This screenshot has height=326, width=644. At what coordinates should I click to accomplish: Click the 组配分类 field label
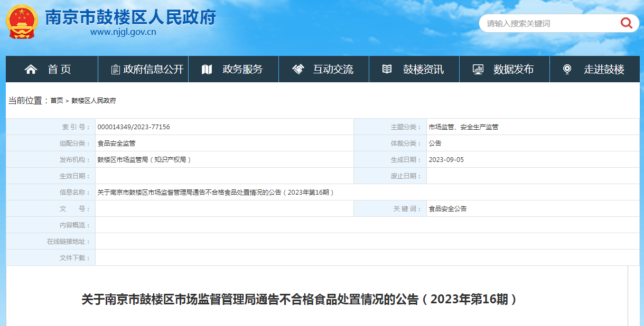75,143
